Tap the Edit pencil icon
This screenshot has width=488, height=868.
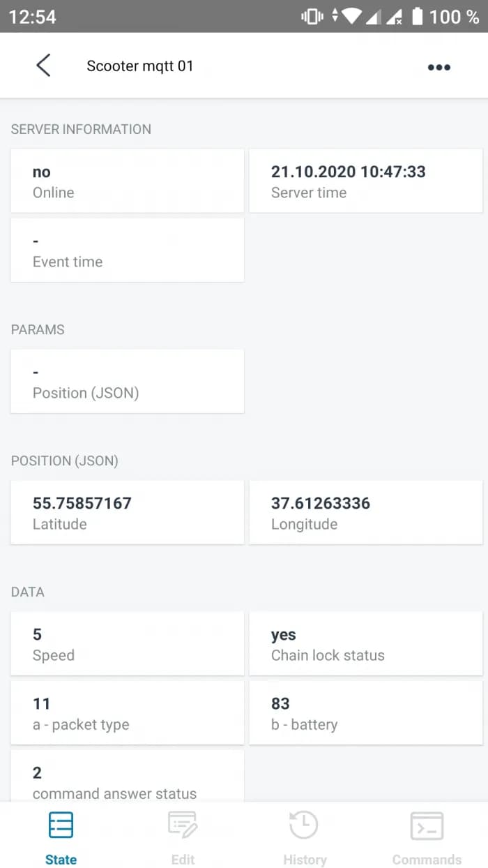[x=183, y=826]
